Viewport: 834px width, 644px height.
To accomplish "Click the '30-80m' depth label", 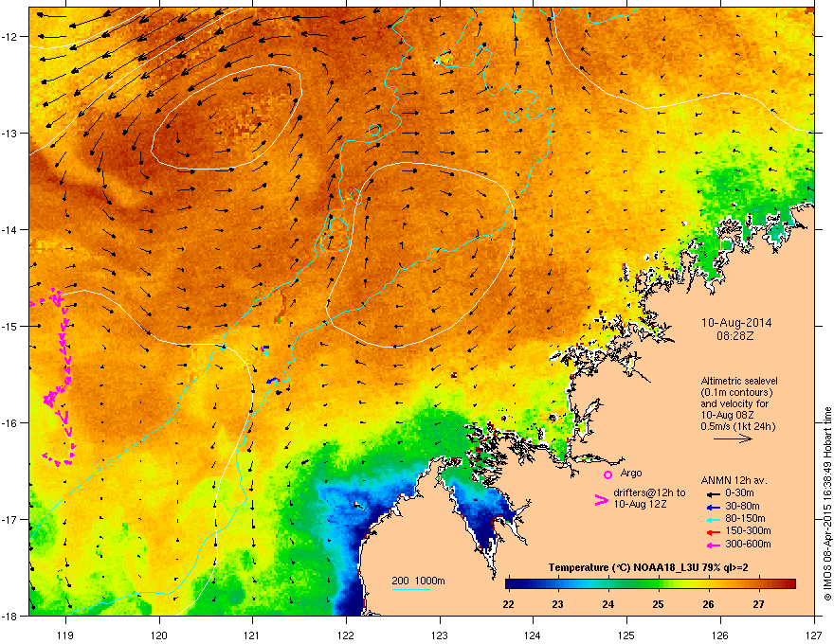I will pos(742,507).
